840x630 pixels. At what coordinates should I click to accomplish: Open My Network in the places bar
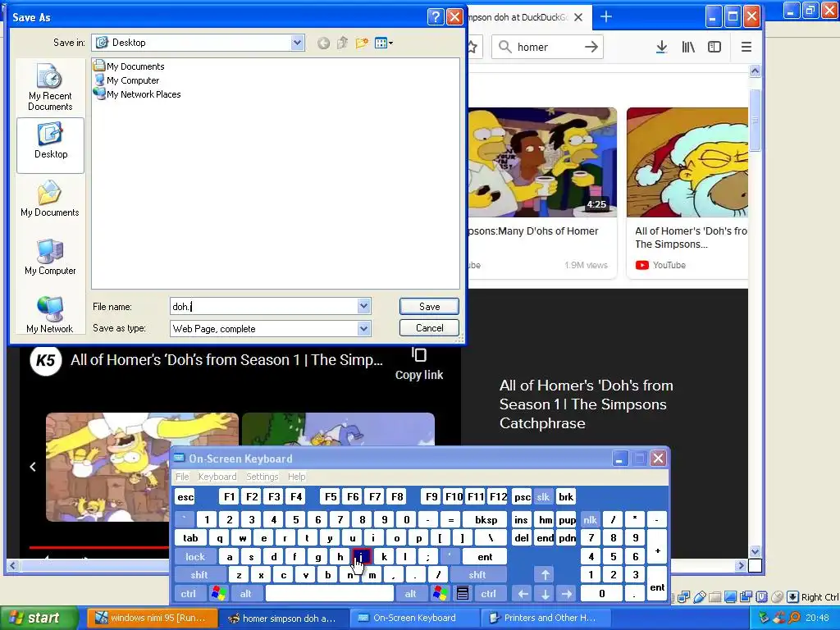50,314
